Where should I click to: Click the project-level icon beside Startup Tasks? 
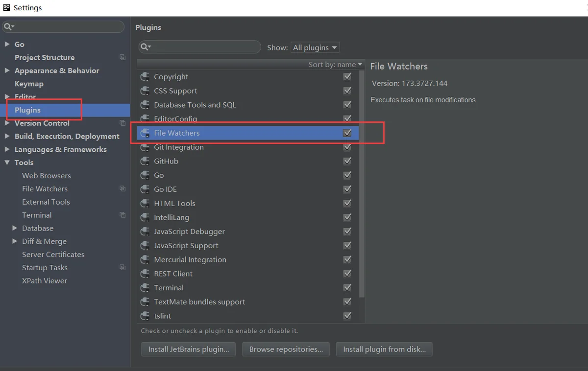[122, 267]
